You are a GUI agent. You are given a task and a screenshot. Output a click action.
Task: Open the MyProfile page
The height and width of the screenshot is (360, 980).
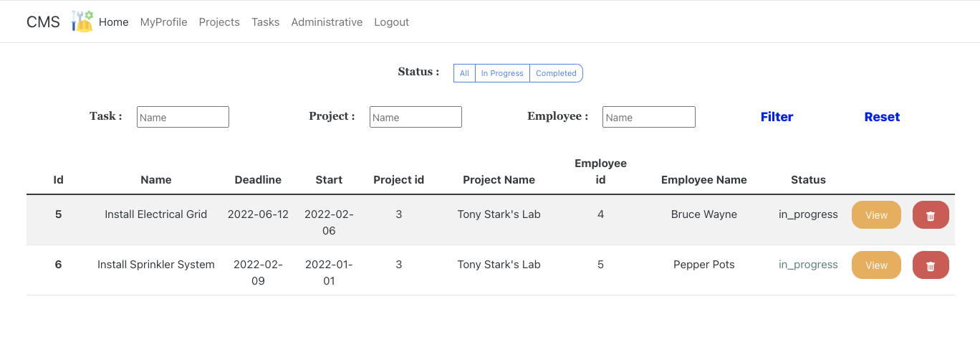coord(163,22)
